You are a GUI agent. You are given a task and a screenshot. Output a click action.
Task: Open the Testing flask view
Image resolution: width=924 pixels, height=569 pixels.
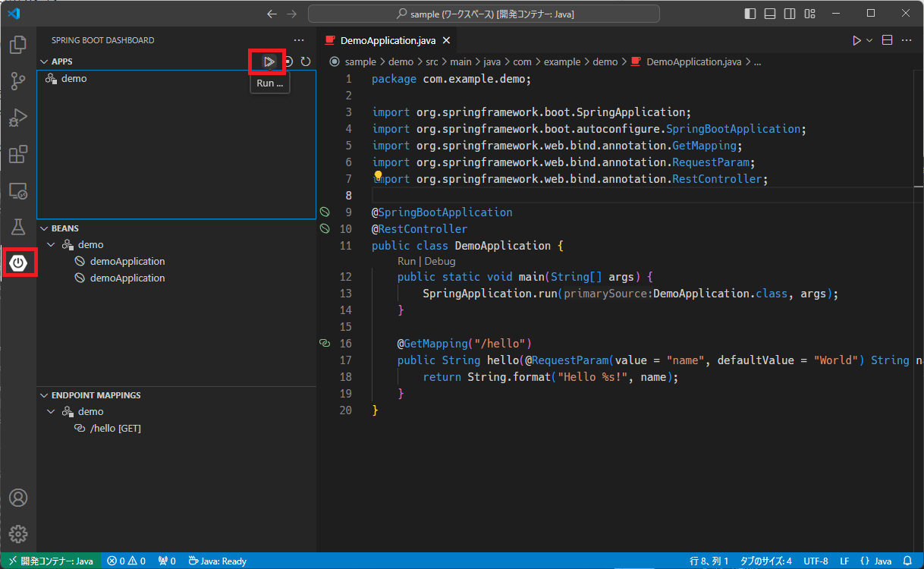(x=18, y=227)
